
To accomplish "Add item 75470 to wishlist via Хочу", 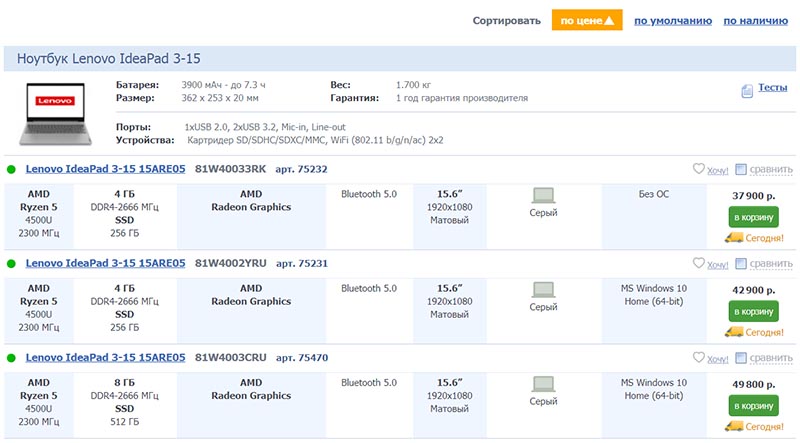I will [717, 359].
